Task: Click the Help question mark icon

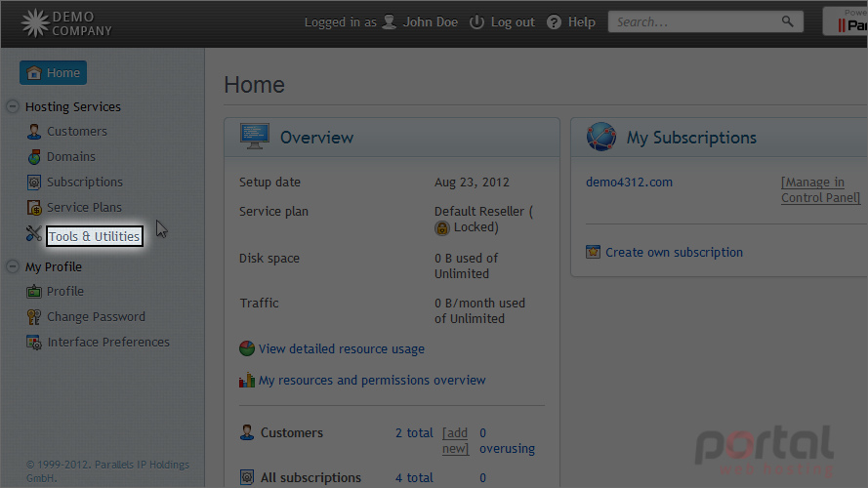Action: [555, 22]
